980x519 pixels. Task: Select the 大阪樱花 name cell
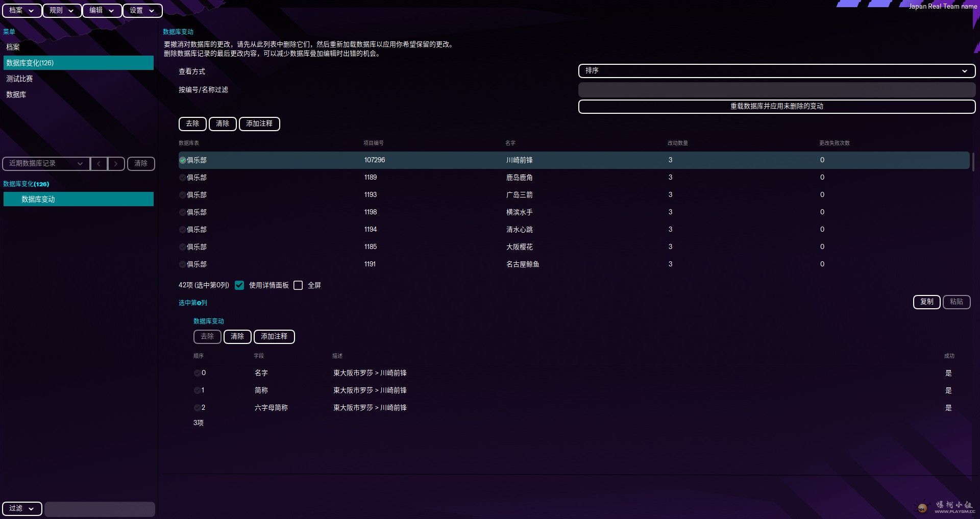point(519,247)
